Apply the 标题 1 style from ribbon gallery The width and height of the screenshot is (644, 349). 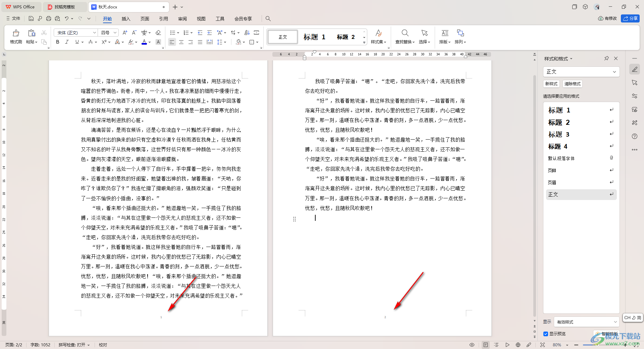(314, 37)
